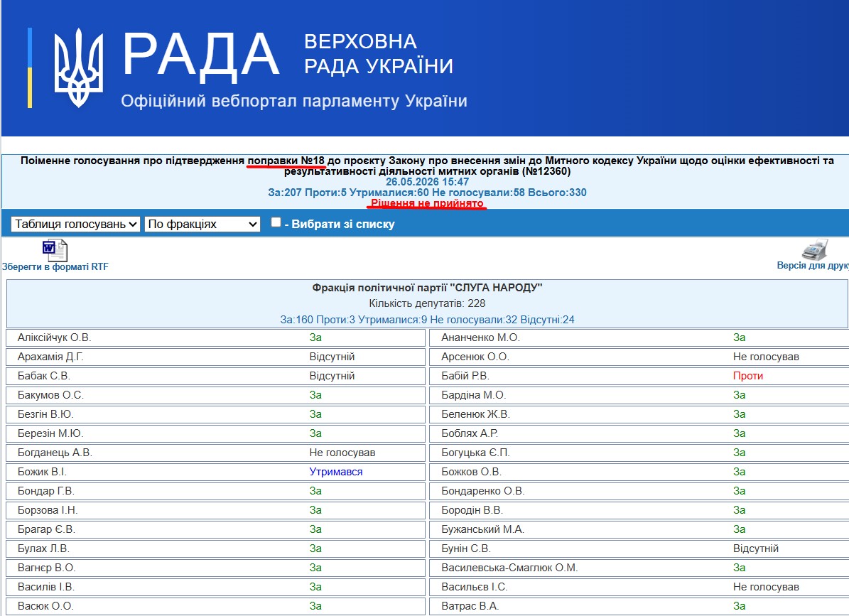
Task: Select deputy 'Васюк О.О.'
Action: pyautogui.click(x=45, y=606)
